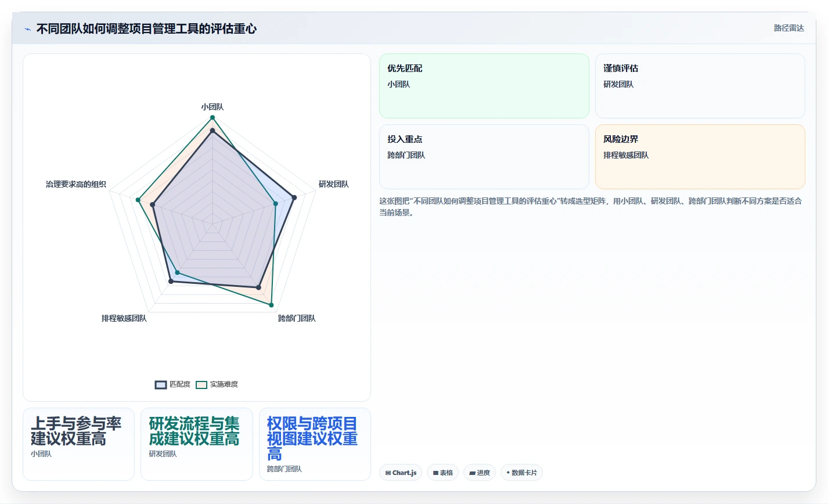Toggle the 实施难度 legend swatch
This screenshot has height=504, width=828.
coord(201,384)
